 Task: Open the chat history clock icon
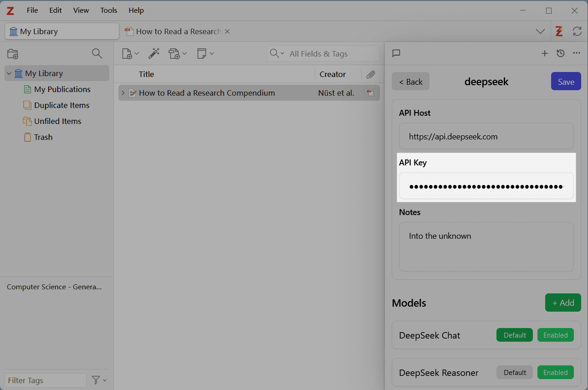(x=561, y=53)
